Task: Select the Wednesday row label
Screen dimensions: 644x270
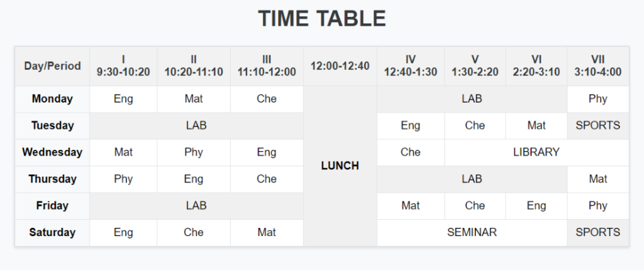Action: click(53, 152)
